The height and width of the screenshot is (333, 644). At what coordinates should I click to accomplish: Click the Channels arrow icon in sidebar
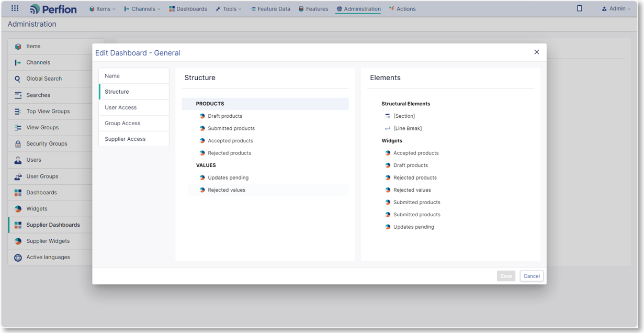[x=18, y=62]
